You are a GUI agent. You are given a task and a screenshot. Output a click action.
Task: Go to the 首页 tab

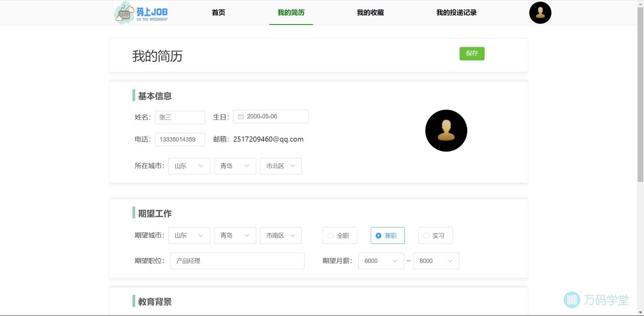tap(219, 12)
